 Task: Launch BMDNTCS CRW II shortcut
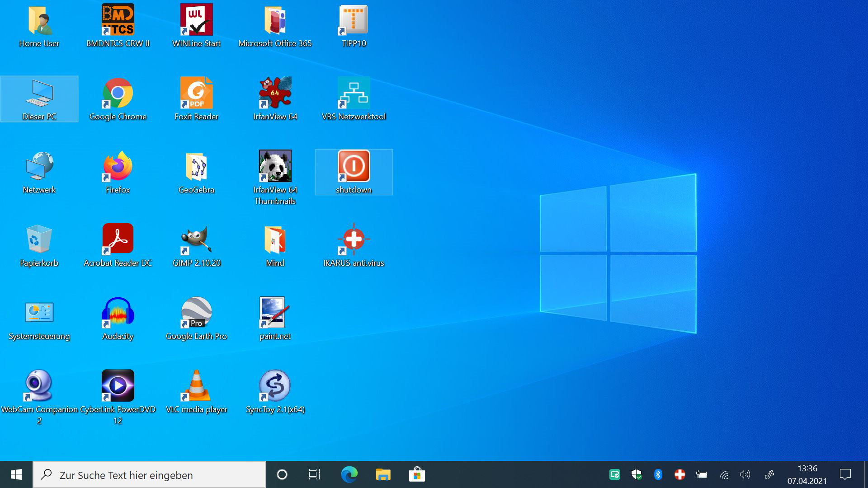point(118,20)
